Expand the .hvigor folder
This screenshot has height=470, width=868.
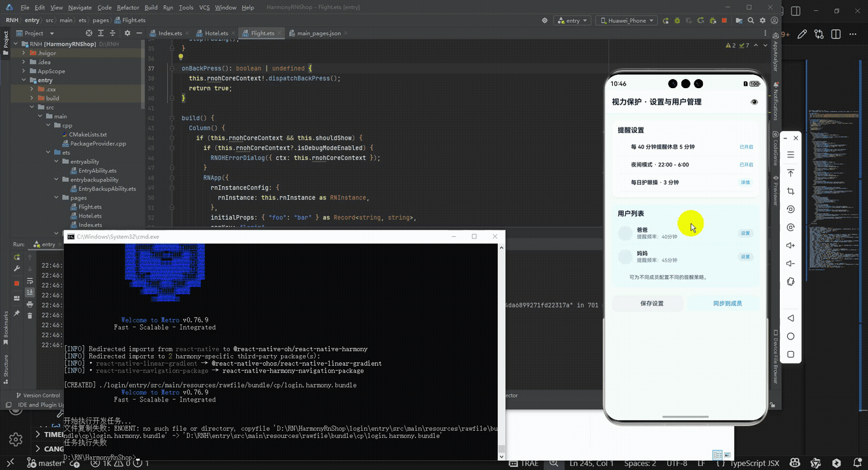pos(24,53)
